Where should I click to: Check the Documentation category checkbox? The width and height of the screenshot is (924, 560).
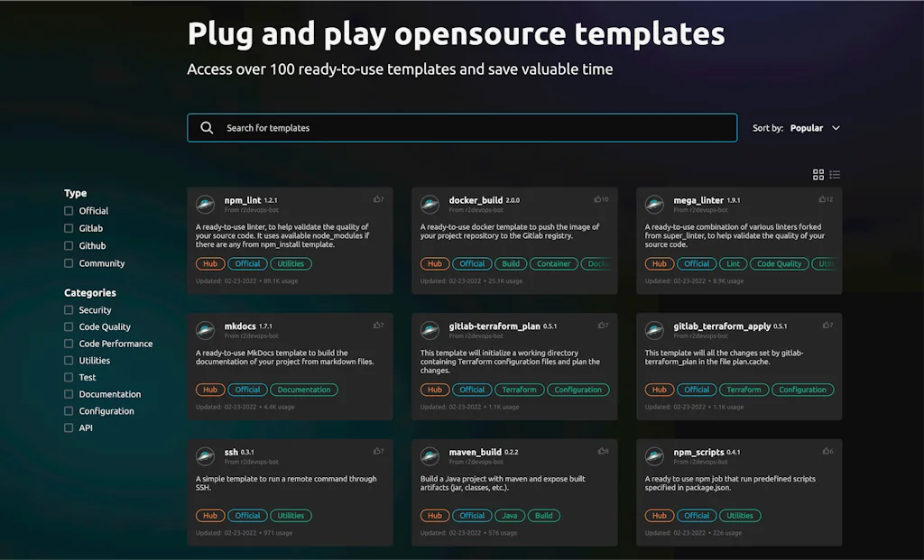(x=67, y=394)
